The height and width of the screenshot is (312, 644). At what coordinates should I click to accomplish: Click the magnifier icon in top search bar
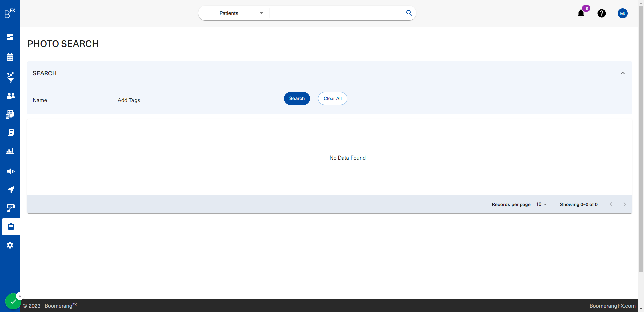click(x=409, y=13)
